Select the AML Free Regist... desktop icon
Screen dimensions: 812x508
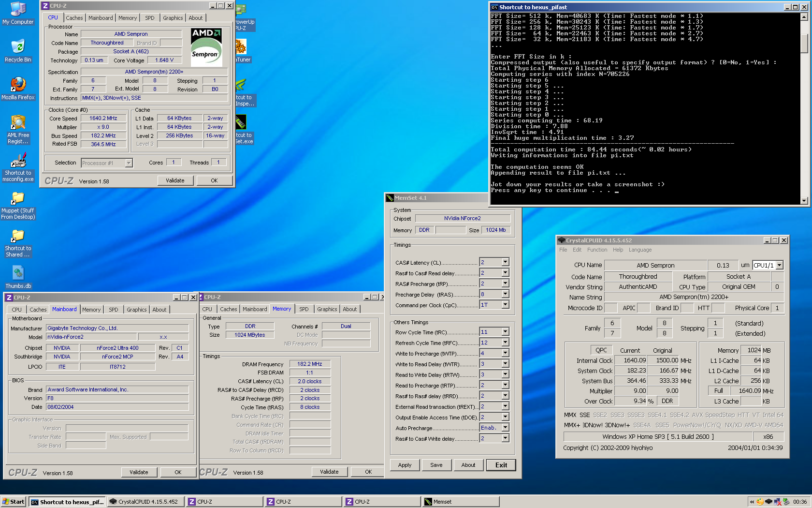pos(18,129)
